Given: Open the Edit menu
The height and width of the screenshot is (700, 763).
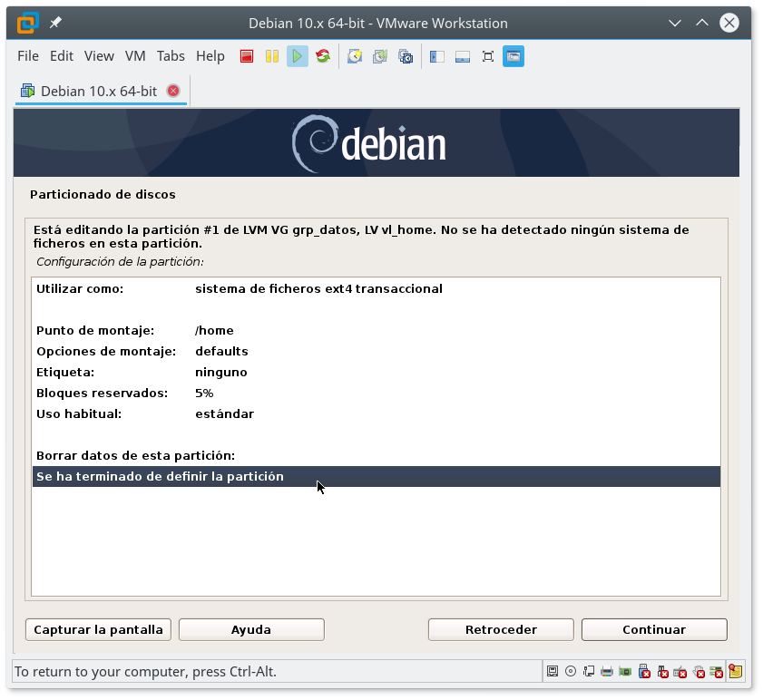Looking at the screenshot, I should (x=62, y=56).
